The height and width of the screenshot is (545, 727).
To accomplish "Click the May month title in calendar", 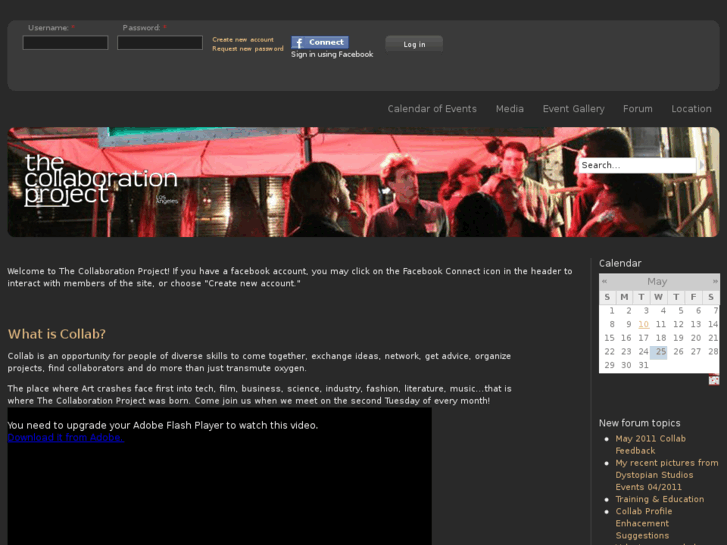I will 657,281.
